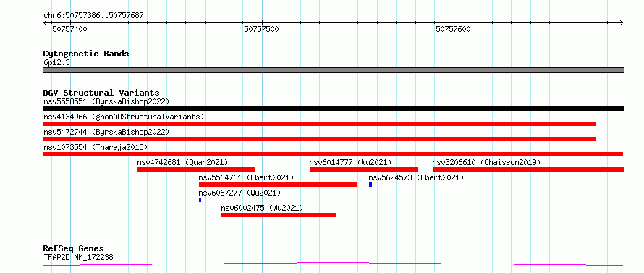Click the small blue nsv6067277 marker
Viewport: 644px width, 273px height.
(x=200, y=200)
